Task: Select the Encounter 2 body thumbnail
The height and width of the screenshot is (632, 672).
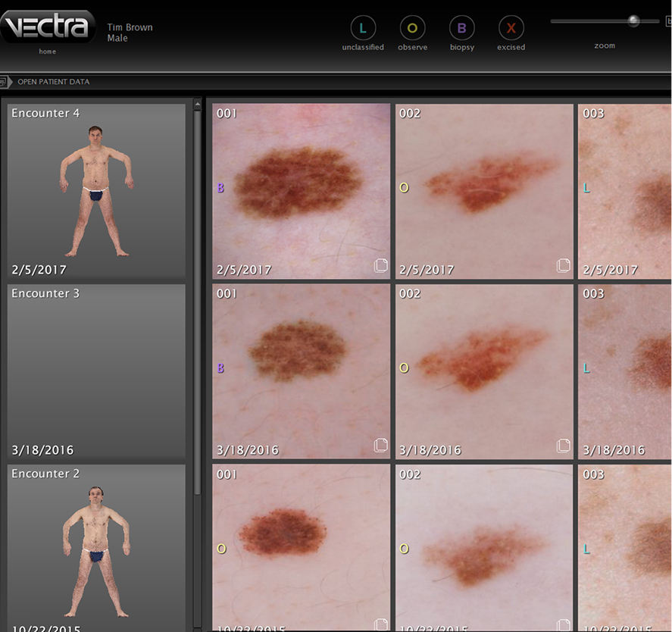Action: click(96, 549)
